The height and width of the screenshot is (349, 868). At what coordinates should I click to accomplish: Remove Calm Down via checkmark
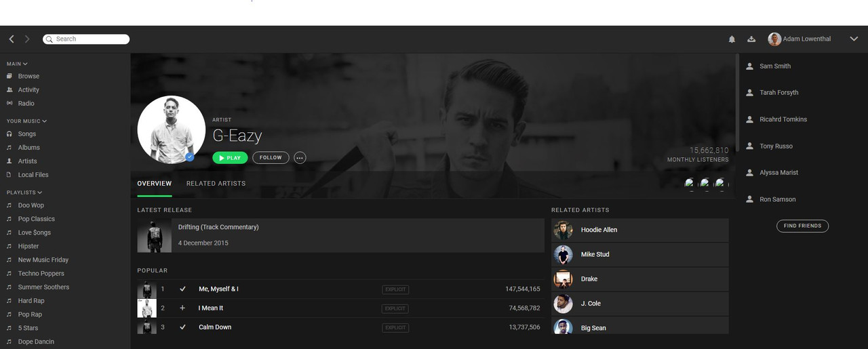tap(182, 327)
